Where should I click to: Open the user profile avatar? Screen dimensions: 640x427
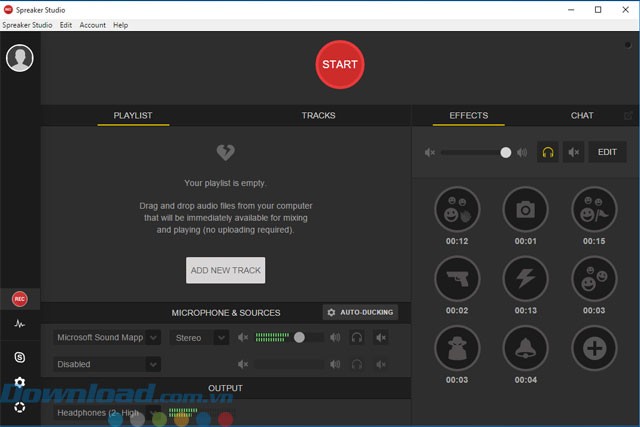19,58
